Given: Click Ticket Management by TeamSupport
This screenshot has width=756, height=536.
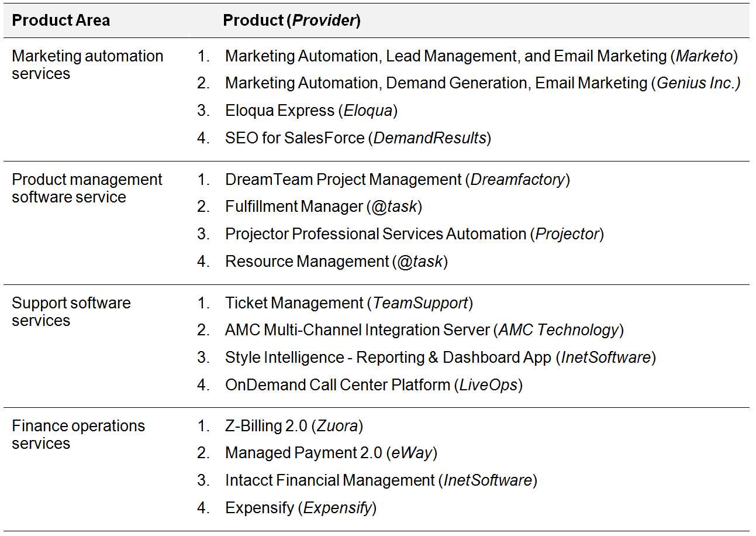Looking at the screenshot, I should click(x=349, y=303).
